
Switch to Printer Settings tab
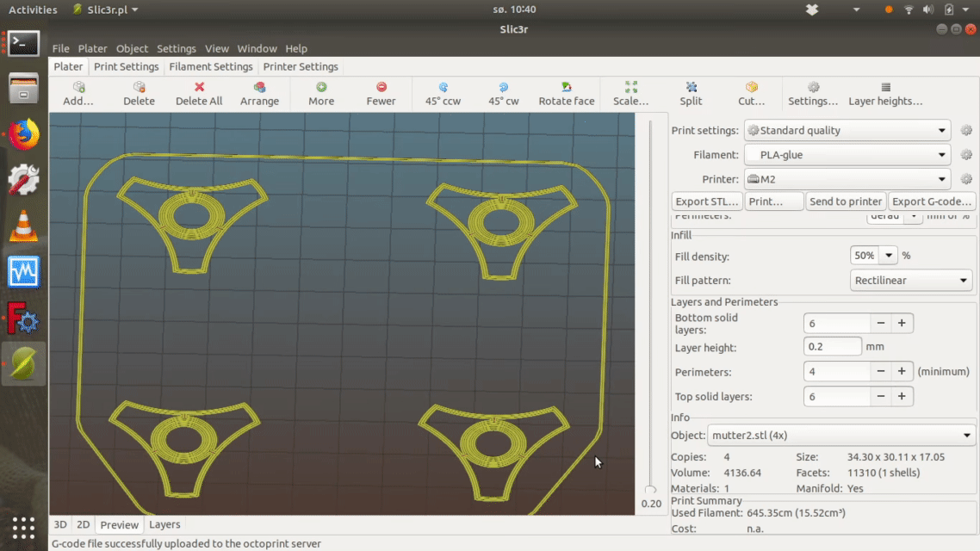[x=301, y=66]
